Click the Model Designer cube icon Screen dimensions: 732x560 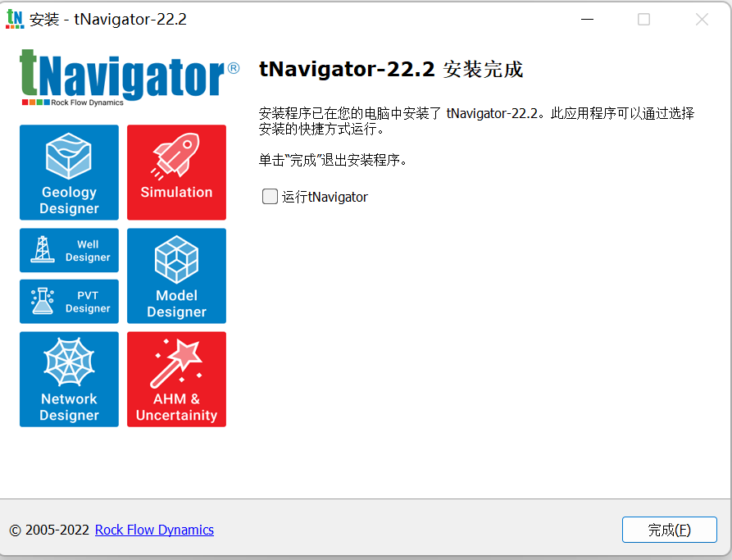pos(176,275)
